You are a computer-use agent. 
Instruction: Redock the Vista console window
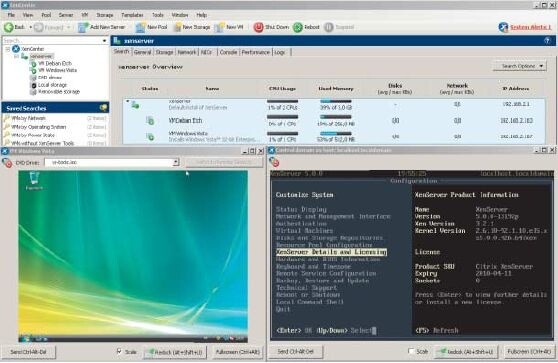point(175,352)
